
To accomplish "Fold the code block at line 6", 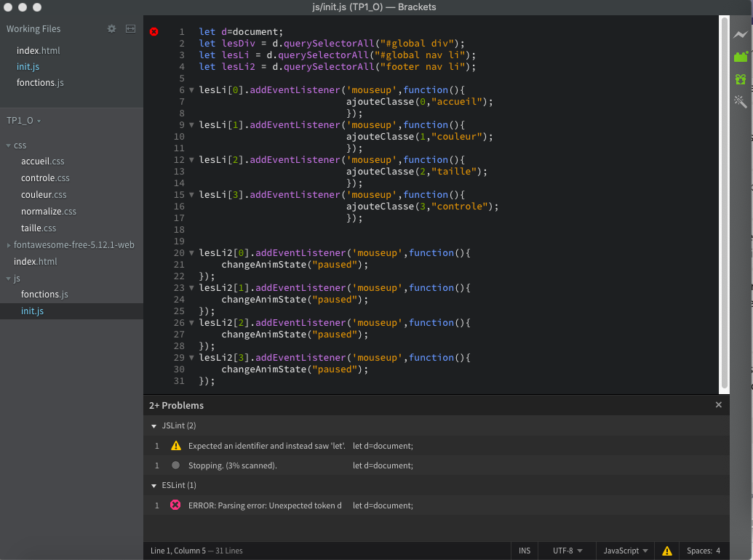I will tap(191, 90).
